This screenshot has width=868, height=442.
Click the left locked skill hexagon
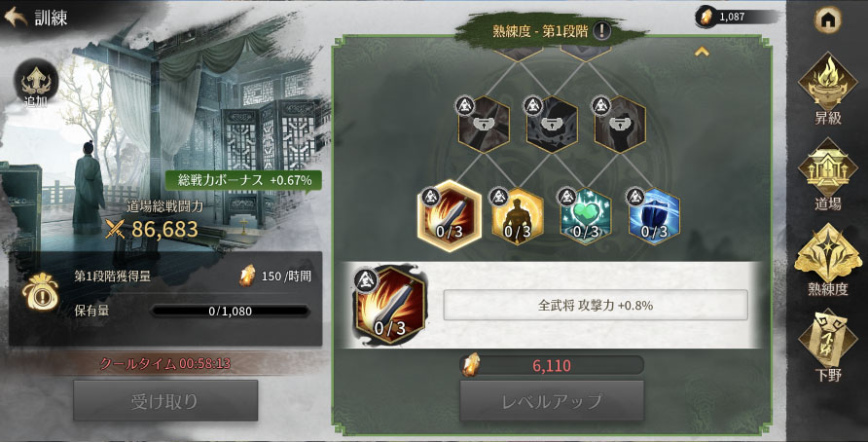pos(484,124)
